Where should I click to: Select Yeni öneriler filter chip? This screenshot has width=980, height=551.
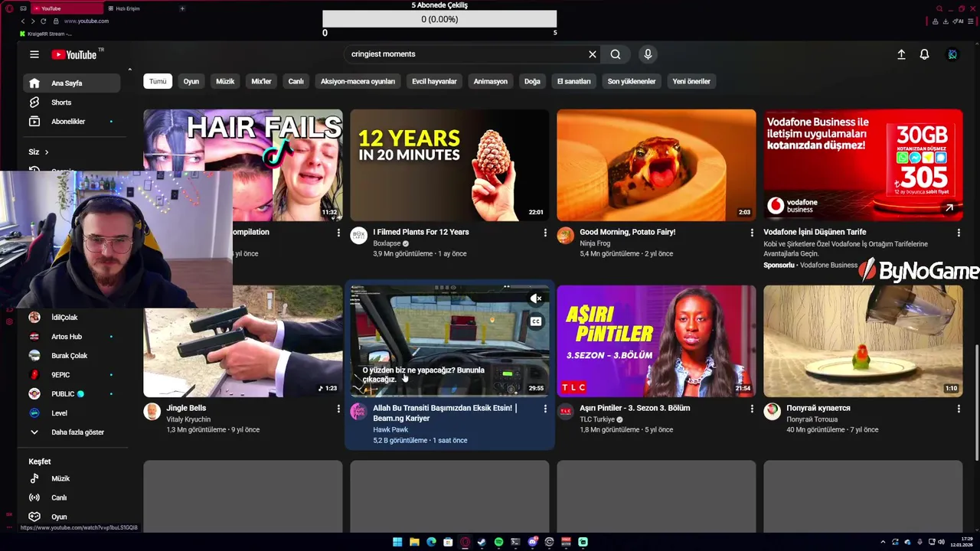691,81
